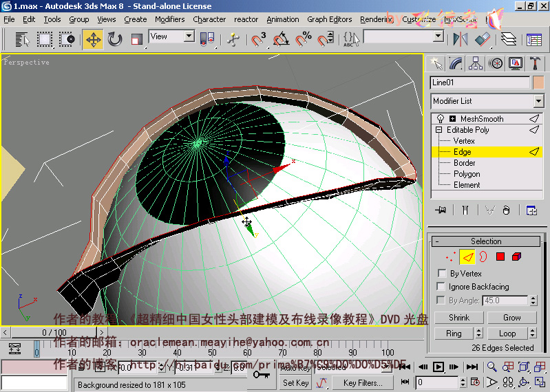Toggle Angle Snap icon
Viewport: 550px width, 392px height.
281,39
